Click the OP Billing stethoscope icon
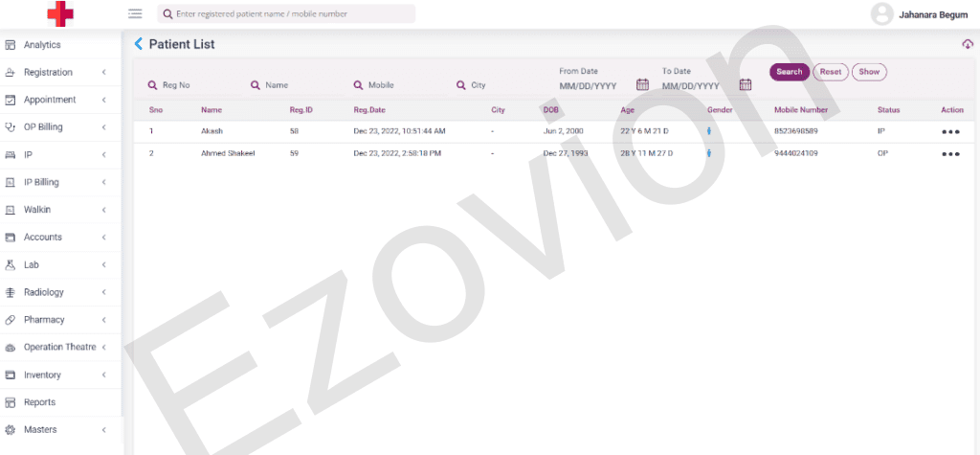This screenshot has height=455, width=980. (x=10, y=127)
